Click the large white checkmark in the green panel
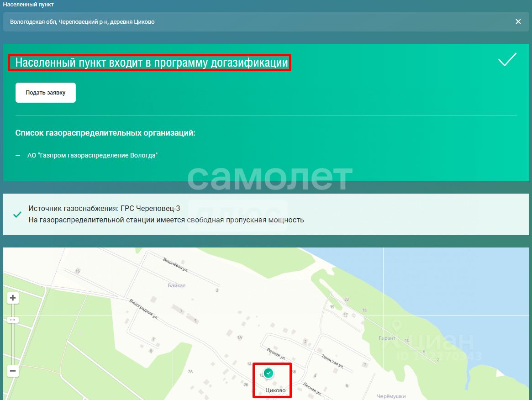The height and width of the screenshot is (400, 532). point(507,59)
